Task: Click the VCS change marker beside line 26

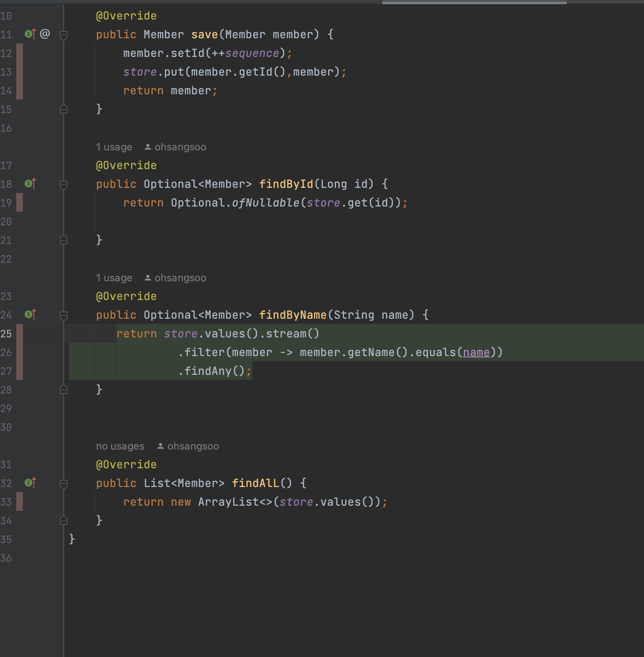Action: tap(20, 352)
